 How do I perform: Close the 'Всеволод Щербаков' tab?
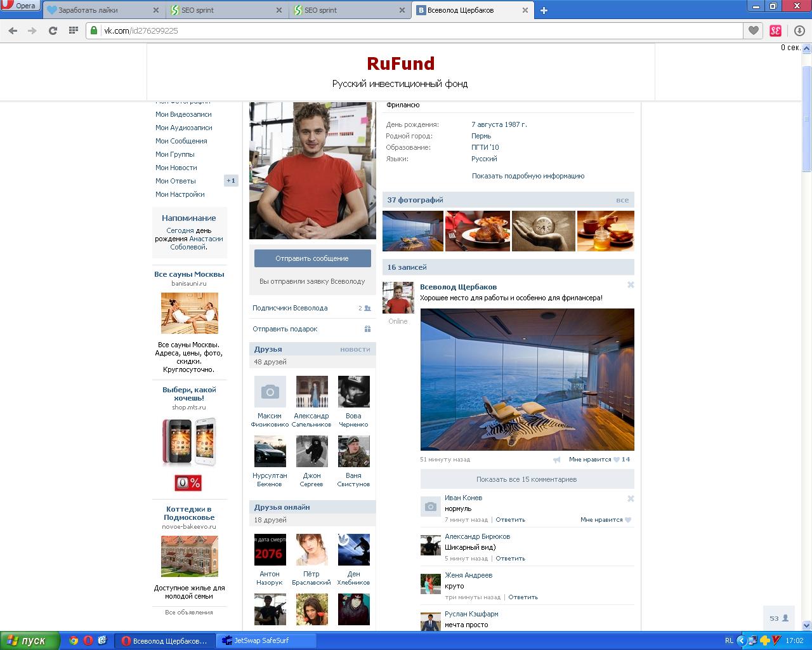(x=525, y=10)
